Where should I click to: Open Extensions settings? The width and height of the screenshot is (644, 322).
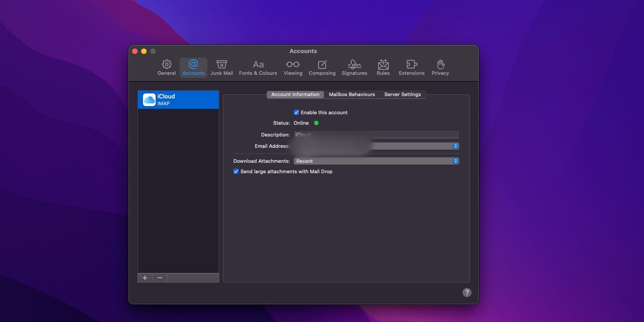point(411,67)
